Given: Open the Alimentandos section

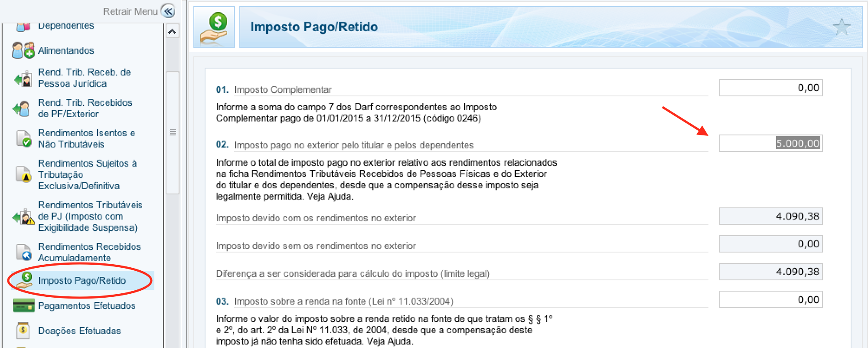Looking at the screenshot, I should [66, 50].
